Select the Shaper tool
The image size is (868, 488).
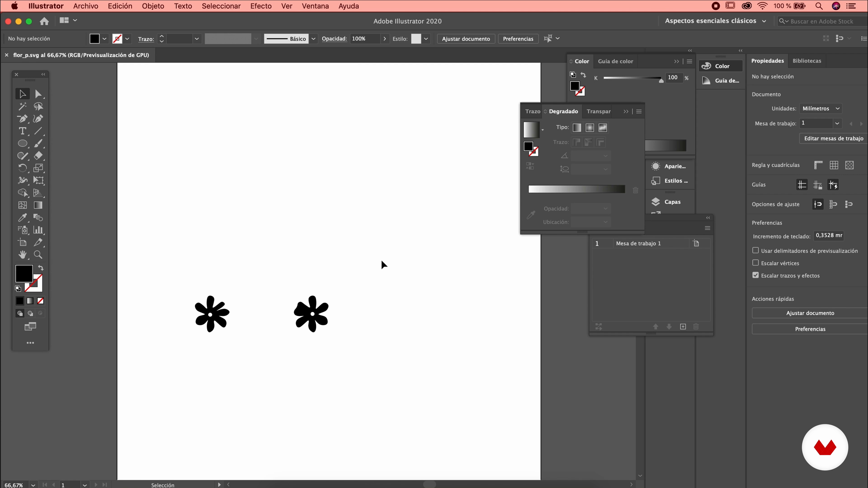[22, 156]
